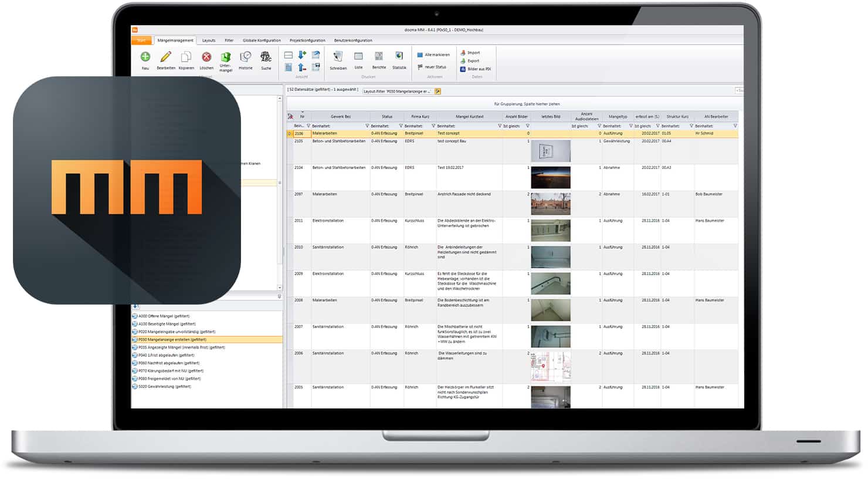Viewport: 868px width, 500px height.
Task: Click the small blue icon above the filter list
Action: click(x=135, y=306)
